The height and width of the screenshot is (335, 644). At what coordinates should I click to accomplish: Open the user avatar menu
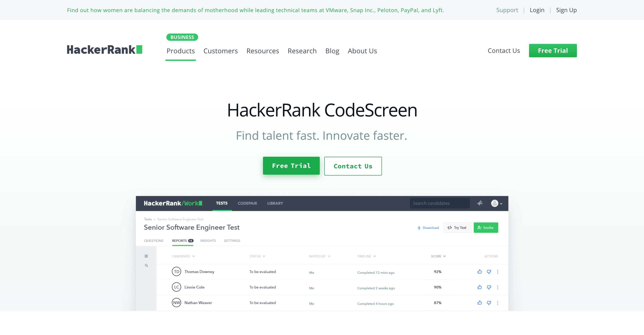496,203
